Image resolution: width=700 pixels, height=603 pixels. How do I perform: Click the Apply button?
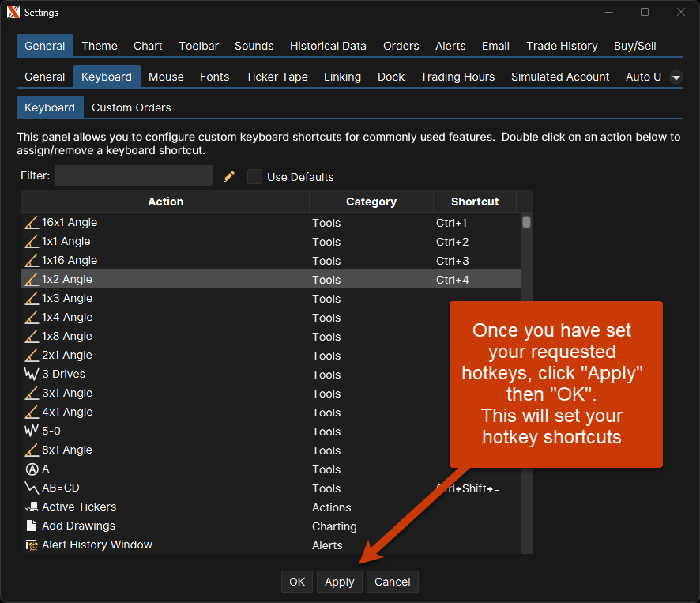(340, 582)
